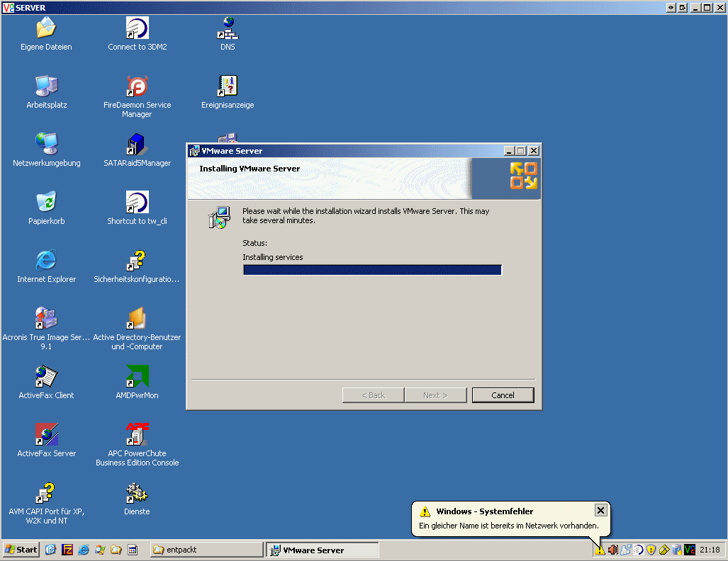Launch FileZilla from Quick Launch
The height and width of the screenshot is (561, 728).
click(68, 550)
